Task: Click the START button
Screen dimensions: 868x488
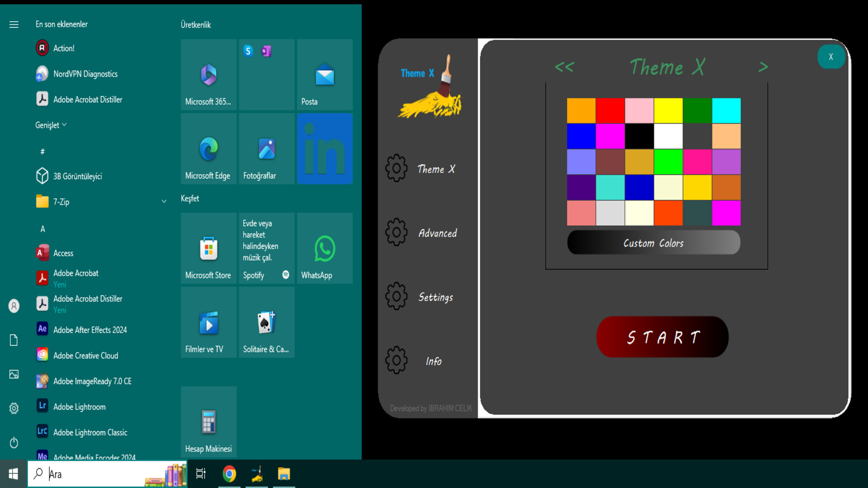Action: tap(662, 337)
